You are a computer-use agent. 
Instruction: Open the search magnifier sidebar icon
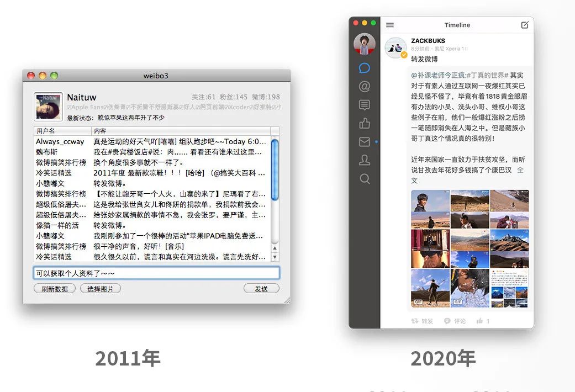click(364, 178)
